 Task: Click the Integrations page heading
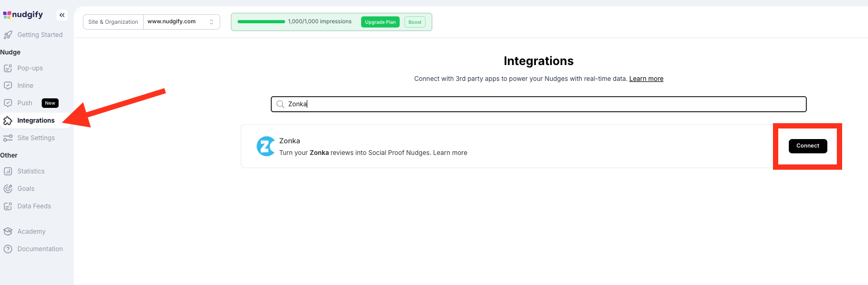539,61
